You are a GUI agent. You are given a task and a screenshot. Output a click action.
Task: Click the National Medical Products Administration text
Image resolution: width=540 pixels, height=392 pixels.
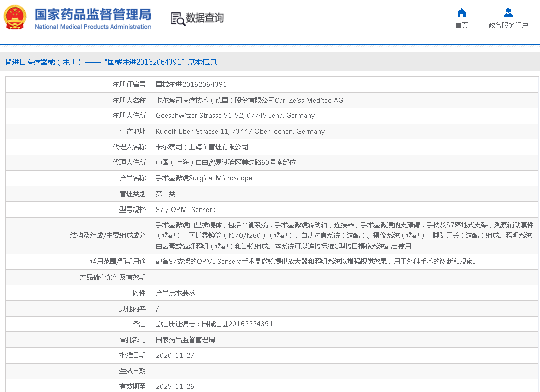click(x=93, y=27)
